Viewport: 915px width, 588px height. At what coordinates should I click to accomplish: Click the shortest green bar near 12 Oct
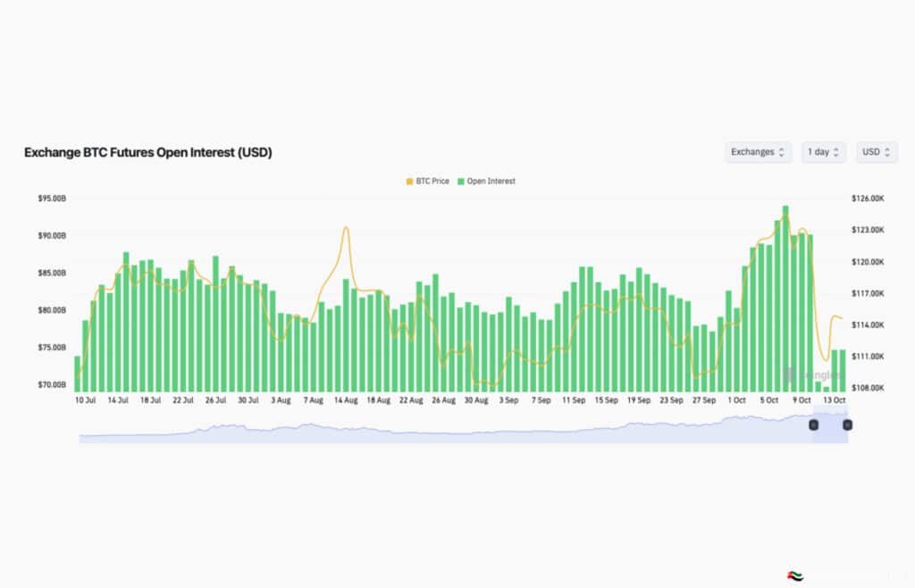(x=827, y=389)
